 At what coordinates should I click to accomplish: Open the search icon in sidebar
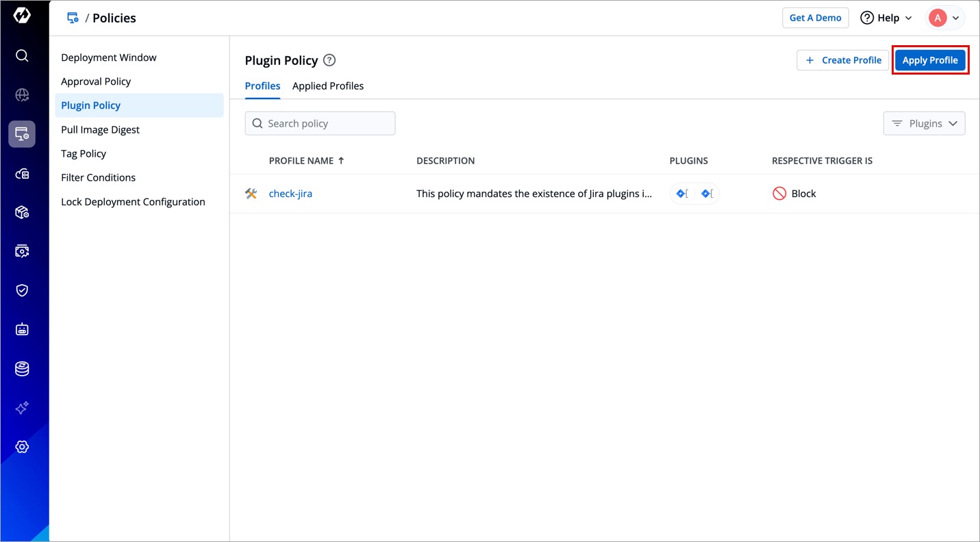click(x=22, y=55)
